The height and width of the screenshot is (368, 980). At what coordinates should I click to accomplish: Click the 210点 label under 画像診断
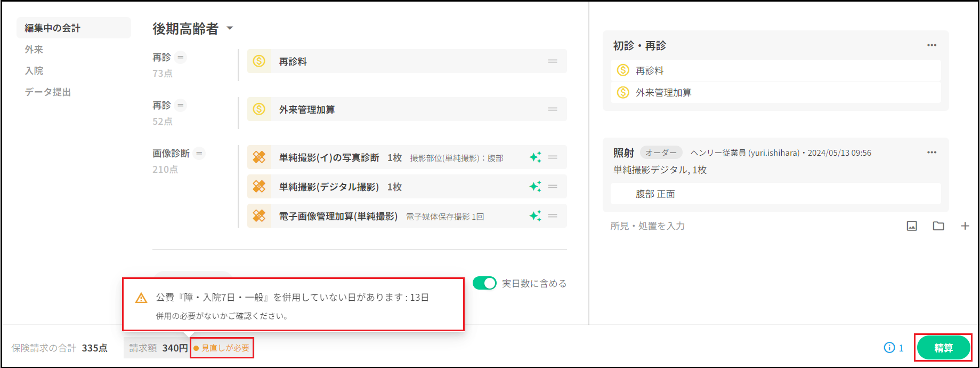pyautogui.click(x=165, y=169)
